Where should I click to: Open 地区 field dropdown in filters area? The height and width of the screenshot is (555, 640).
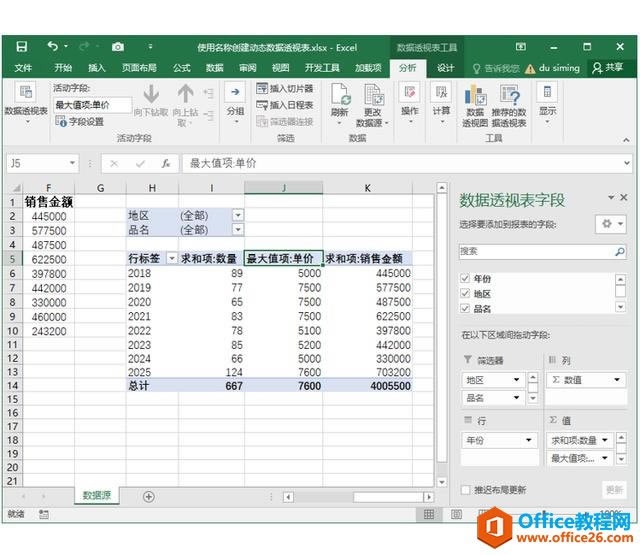point(516,380)
